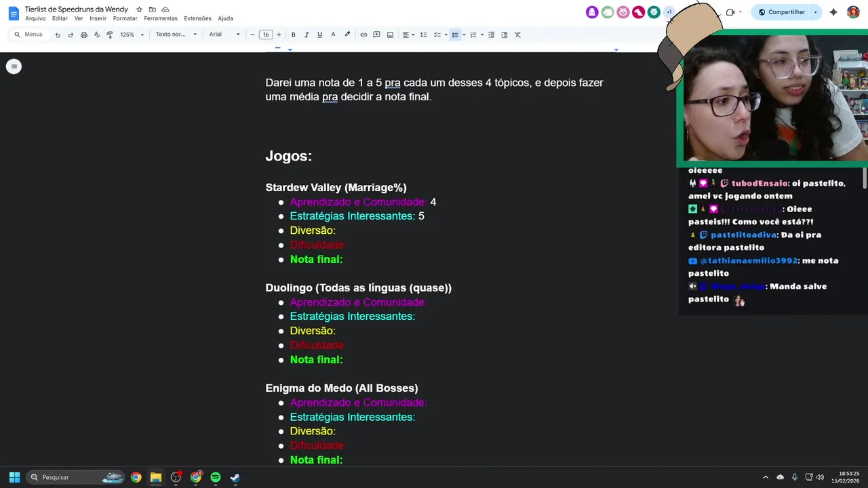Viewport: 868px width, 488px height.
Task: Click the purple collaborator avatar
Action: 592,12
